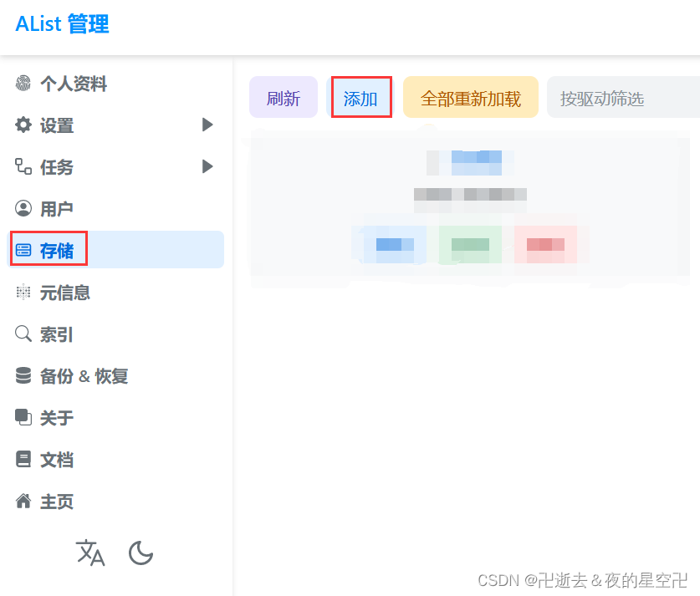Select the 用户 user management icon
The image size is (700, 596).
[x=23, y=208]
